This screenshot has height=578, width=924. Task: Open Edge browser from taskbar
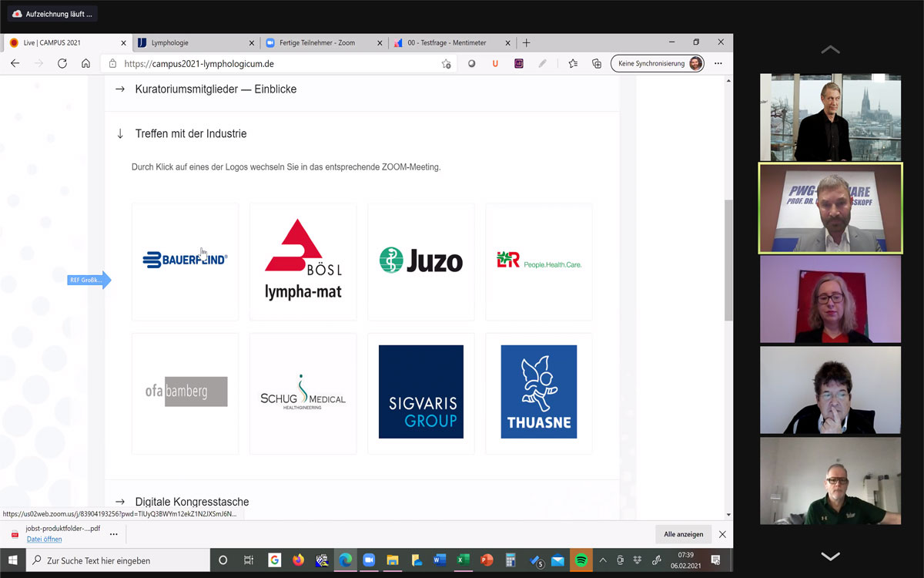345,560
